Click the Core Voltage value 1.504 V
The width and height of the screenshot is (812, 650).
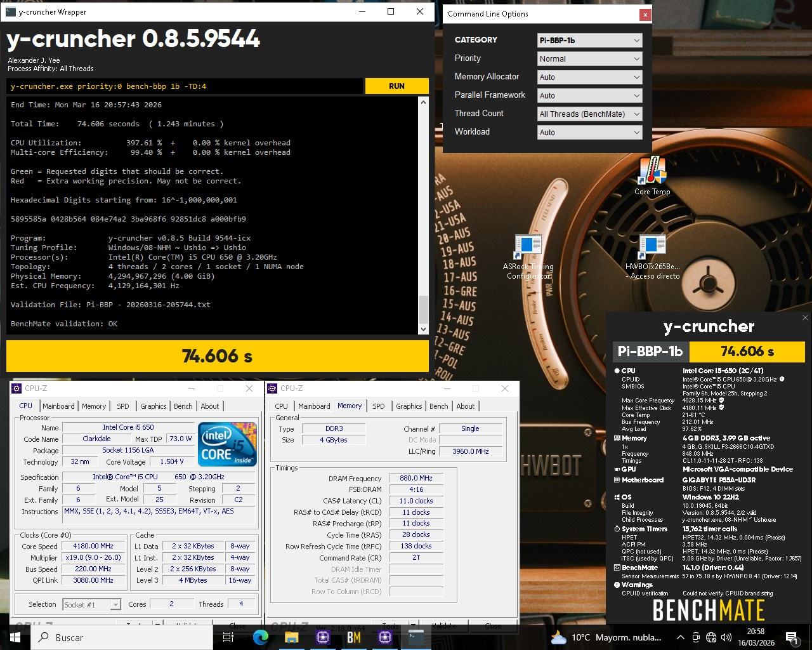tap(172, 461)
